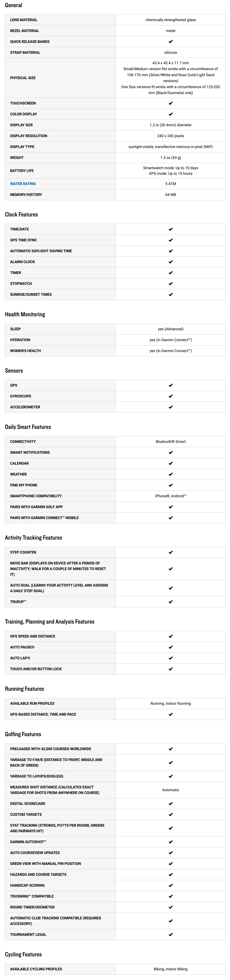Screen dimensions: 230x980
Task: Click the Water Rating link
Action: [x=23, y=184]
